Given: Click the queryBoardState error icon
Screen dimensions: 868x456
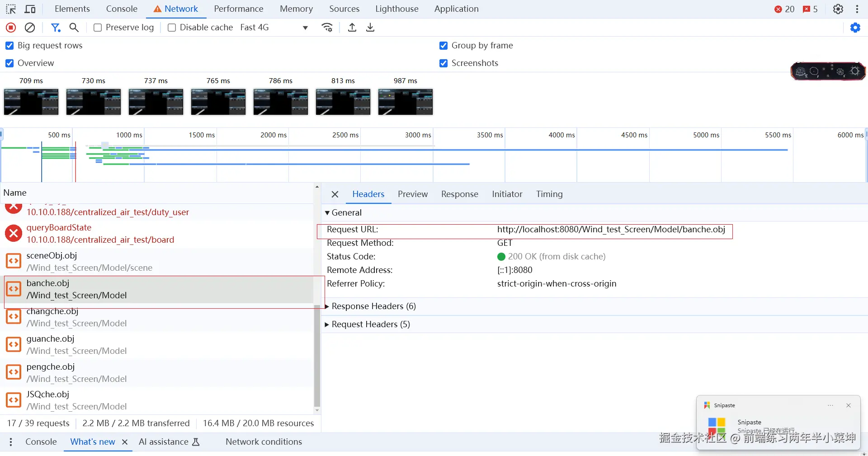Looking at the screenshot, I should pyautogui.click(x=14, y=233).
